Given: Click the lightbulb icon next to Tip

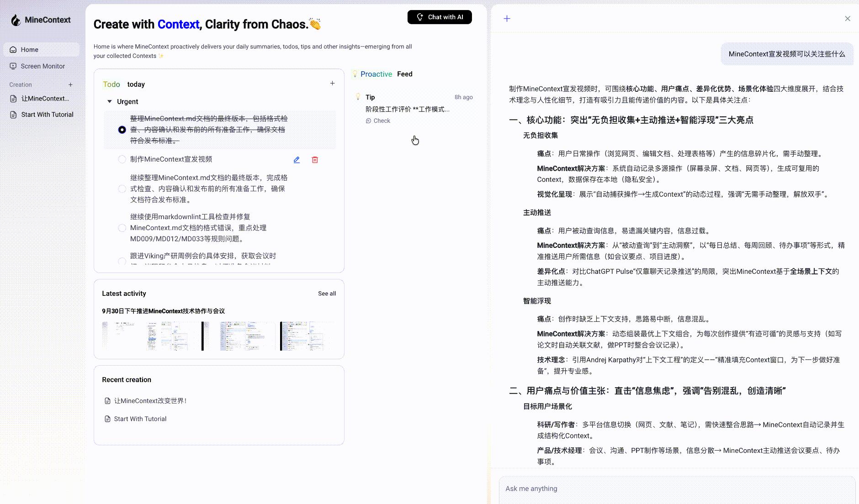Looking at the screenshot, I should click(357, 96).
